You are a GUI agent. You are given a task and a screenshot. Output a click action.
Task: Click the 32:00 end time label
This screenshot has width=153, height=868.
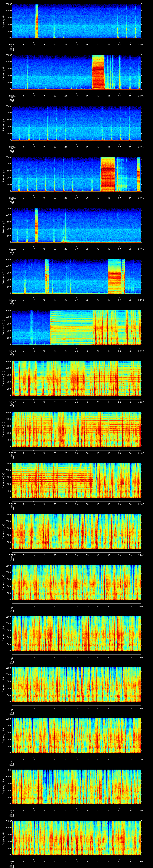141,504
